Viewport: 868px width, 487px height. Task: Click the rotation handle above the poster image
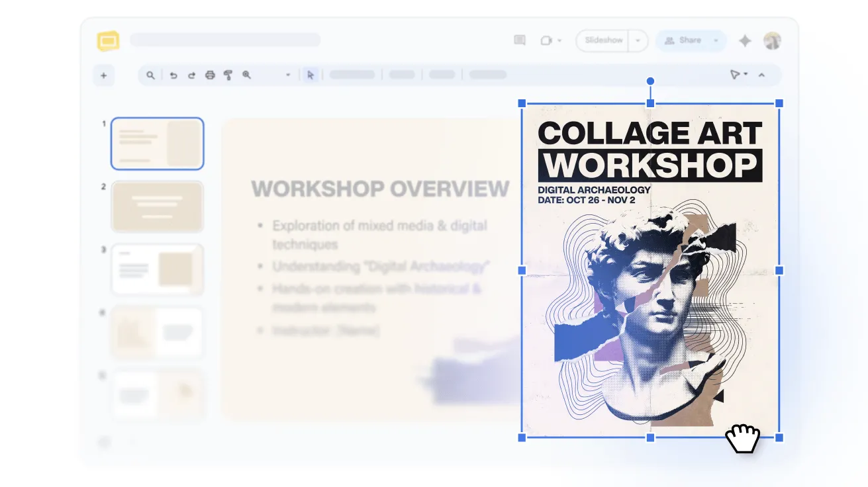(x=650, y=81)
